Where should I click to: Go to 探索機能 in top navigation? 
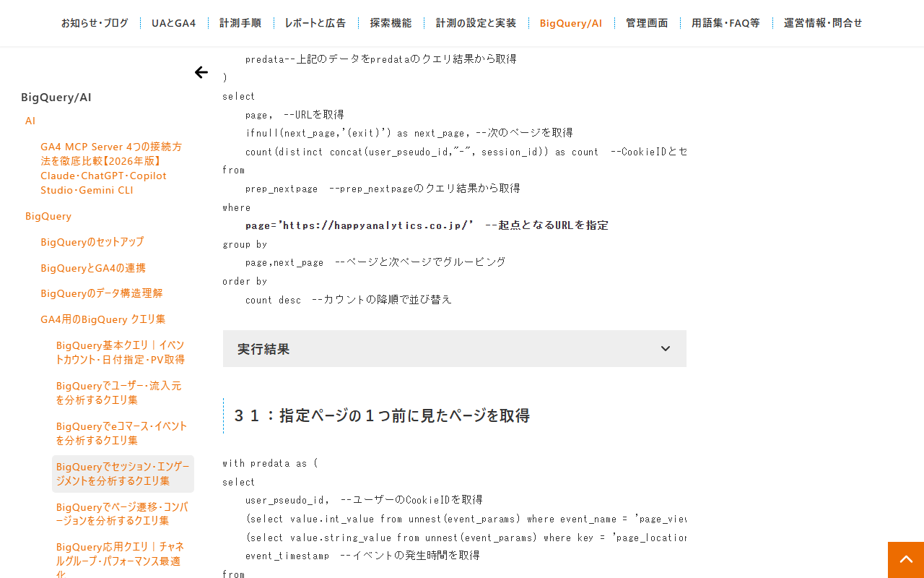[391, 23]
